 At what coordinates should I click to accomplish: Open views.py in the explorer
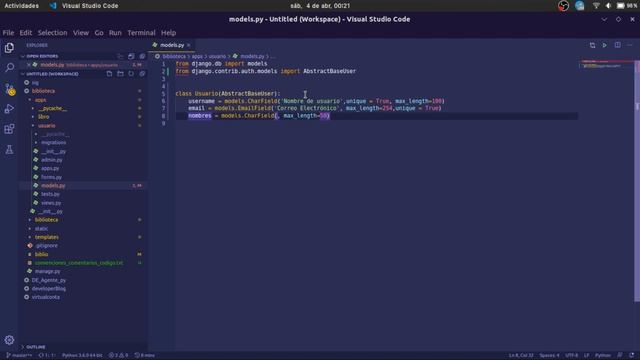(x=51, y=203)
